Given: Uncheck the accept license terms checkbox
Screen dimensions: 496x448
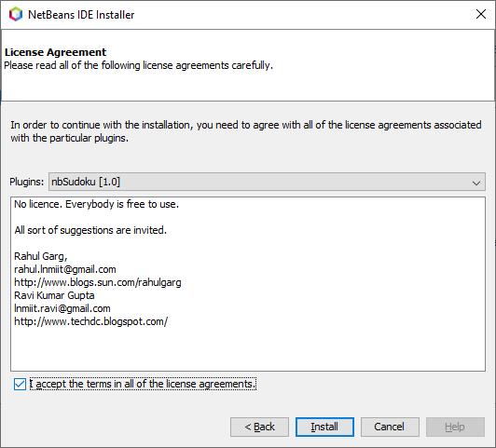Looking at the screenshot, I should tap(20, 384).
